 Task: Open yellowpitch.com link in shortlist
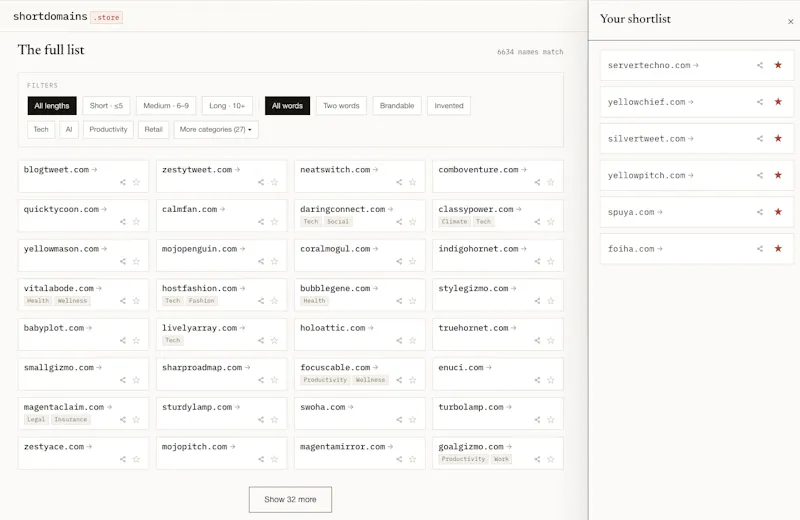(651, 176)
